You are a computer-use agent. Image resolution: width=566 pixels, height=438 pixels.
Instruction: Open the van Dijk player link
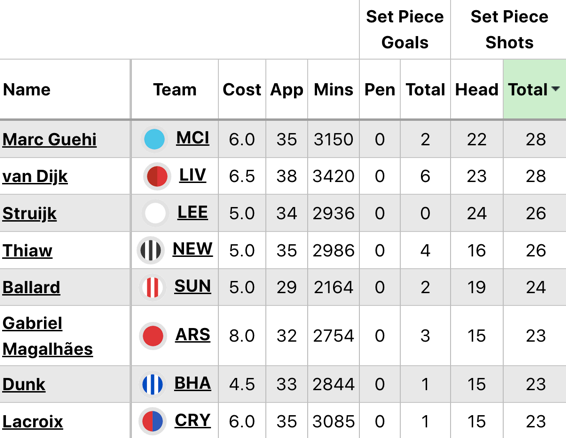click(35, 177)
